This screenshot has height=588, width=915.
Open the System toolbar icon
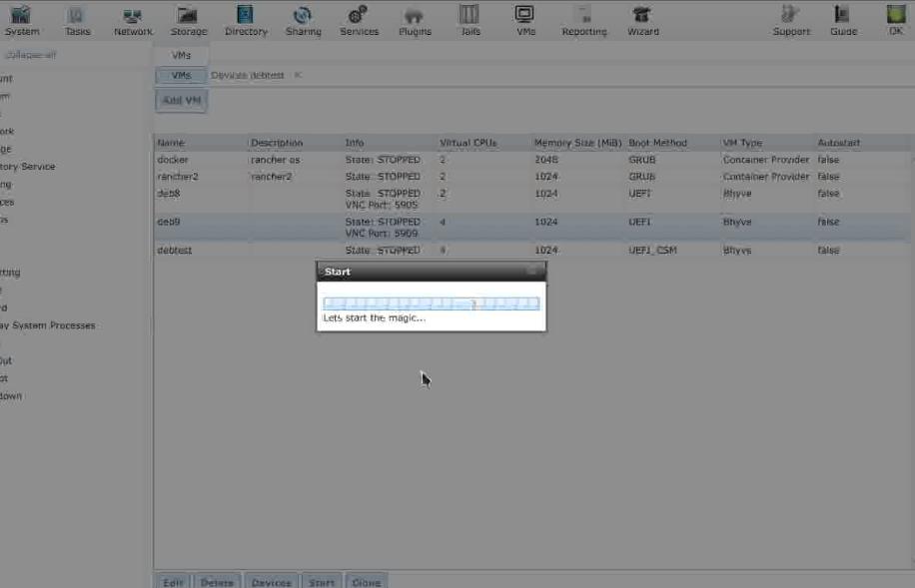[x=22, y=20]
